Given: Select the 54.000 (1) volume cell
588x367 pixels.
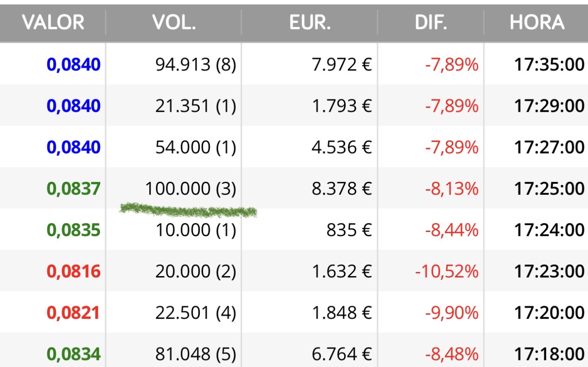Looking at the screenshot, I should coord(196,148).
